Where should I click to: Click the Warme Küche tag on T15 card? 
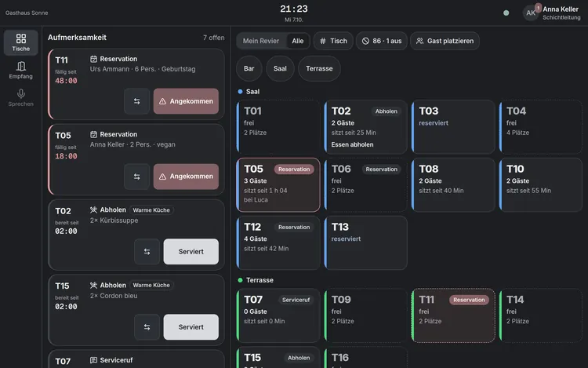pyautogui.click(x=151, y=285)
